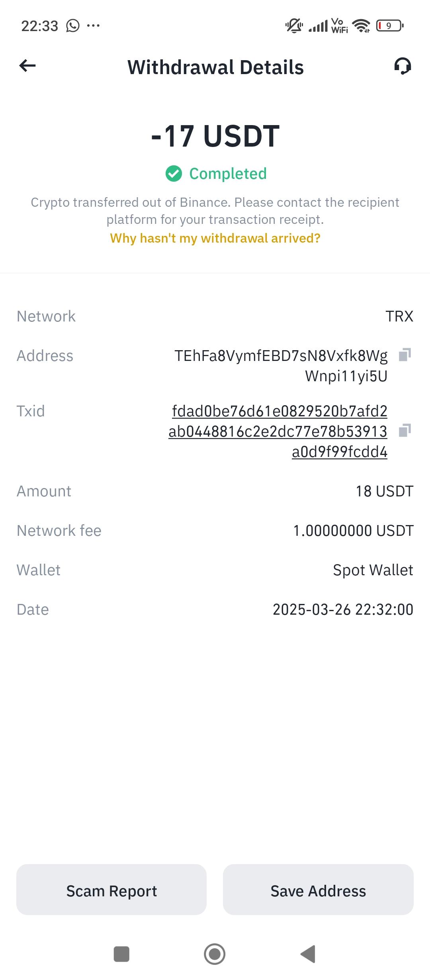This screenshot has height=980, width=430.
Task: Open customer support headset icon
Action: [403, 66]
